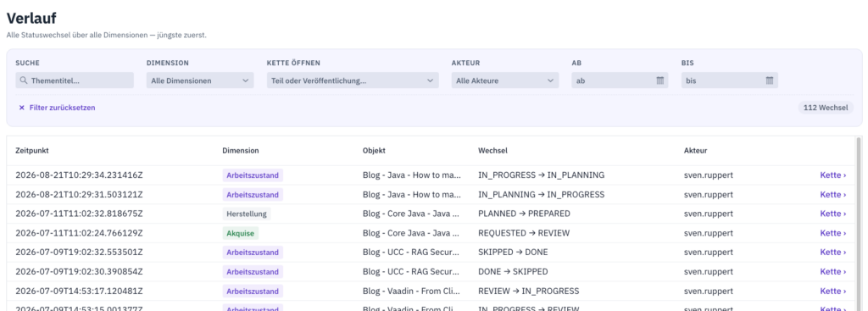This screenshot has height=311, width=868.
Task: Click the 112 Wechsel counter badge
Action: tap(826, 108)
